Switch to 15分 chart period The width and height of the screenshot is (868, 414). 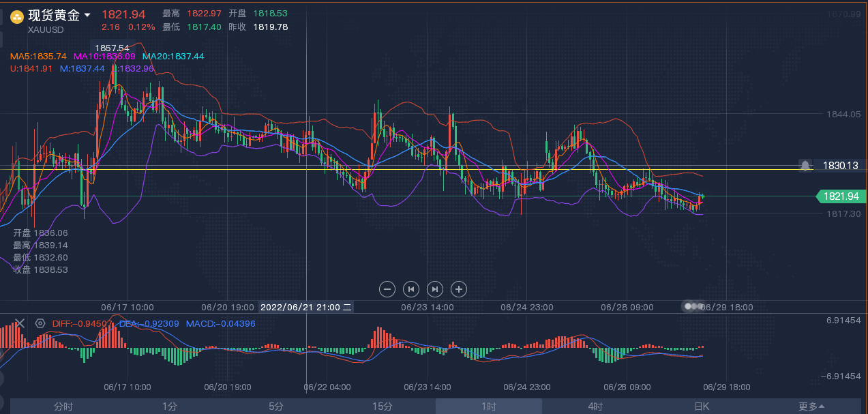pos(383,406)
